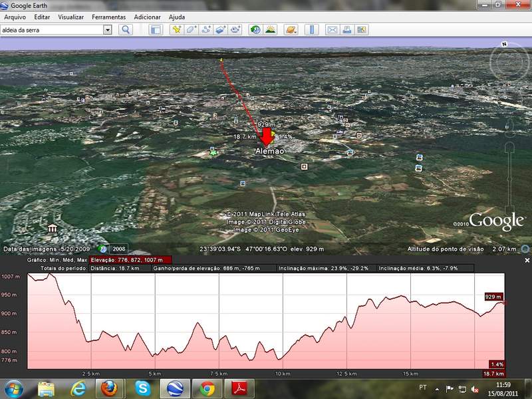Click the muted volume icon in system tray

pos(475,390)
